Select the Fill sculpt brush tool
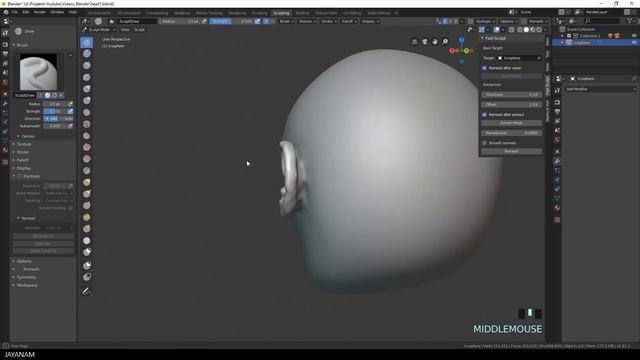Image resolution: width=640 pixels, height=360 pixels. click(x=87, y=147)
